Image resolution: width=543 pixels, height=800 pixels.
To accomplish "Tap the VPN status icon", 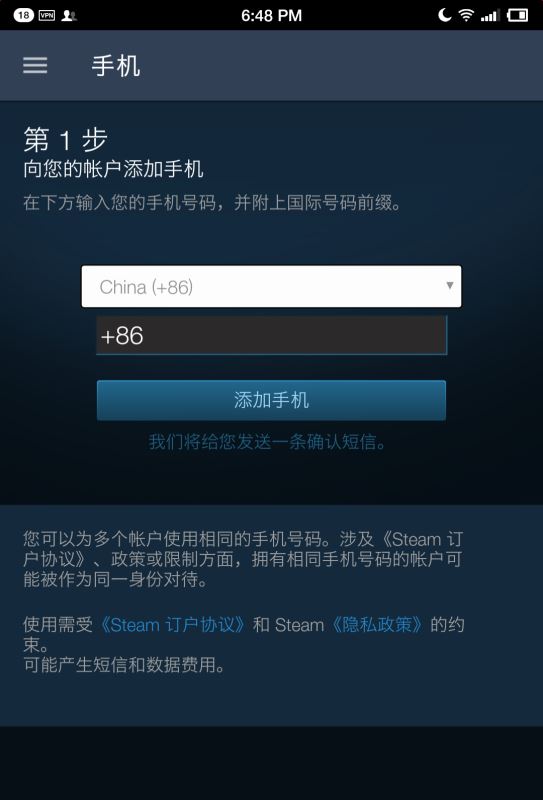I will [x=47, y=15].
